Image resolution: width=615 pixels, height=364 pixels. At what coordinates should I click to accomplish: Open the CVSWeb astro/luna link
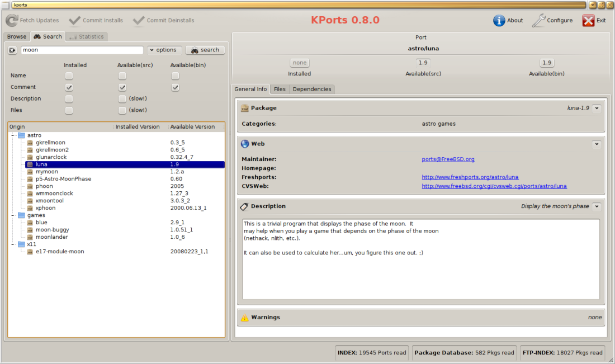494,186
